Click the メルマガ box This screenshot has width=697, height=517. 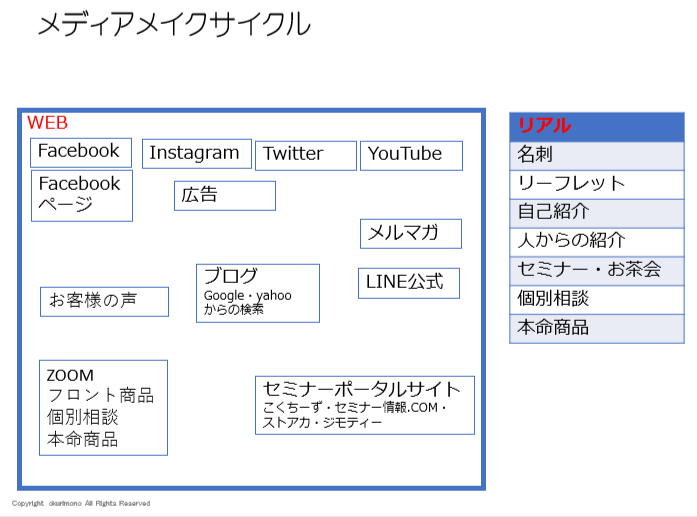click(410, 234)
